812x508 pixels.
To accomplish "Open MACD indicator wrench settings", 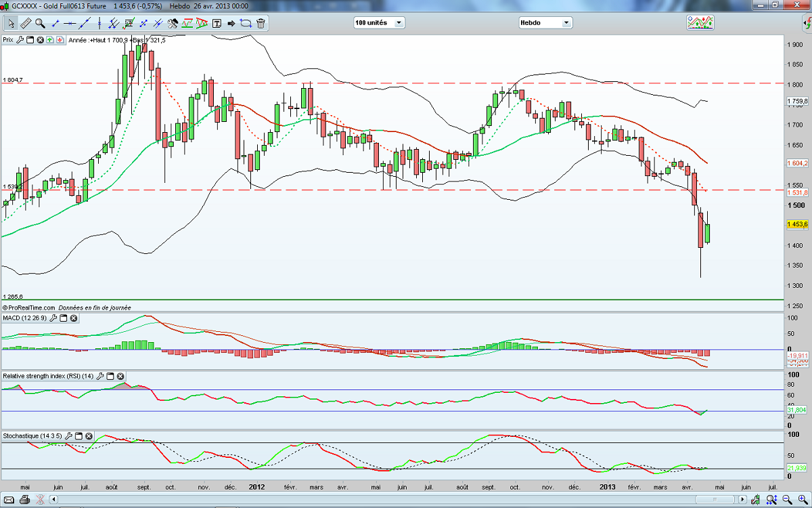I will (x=52, y=318).
